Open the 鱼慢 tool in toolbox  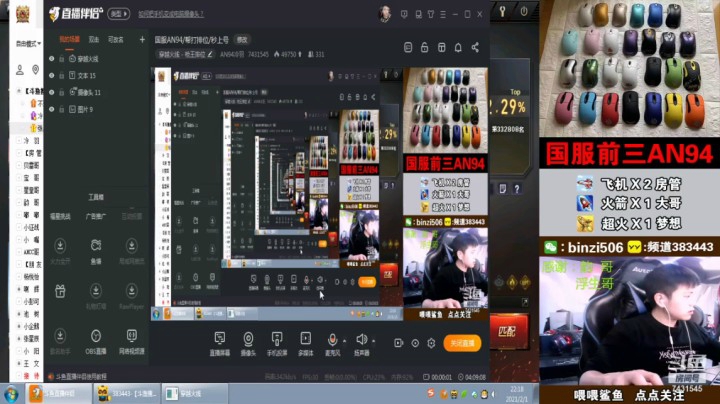96,251
